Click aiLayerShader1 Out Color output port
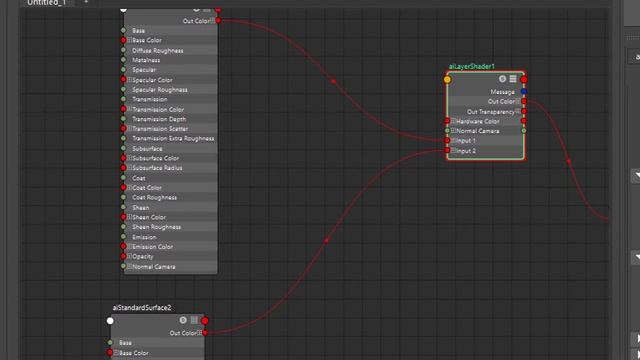 pyautogui.click(x=524, y=101)
